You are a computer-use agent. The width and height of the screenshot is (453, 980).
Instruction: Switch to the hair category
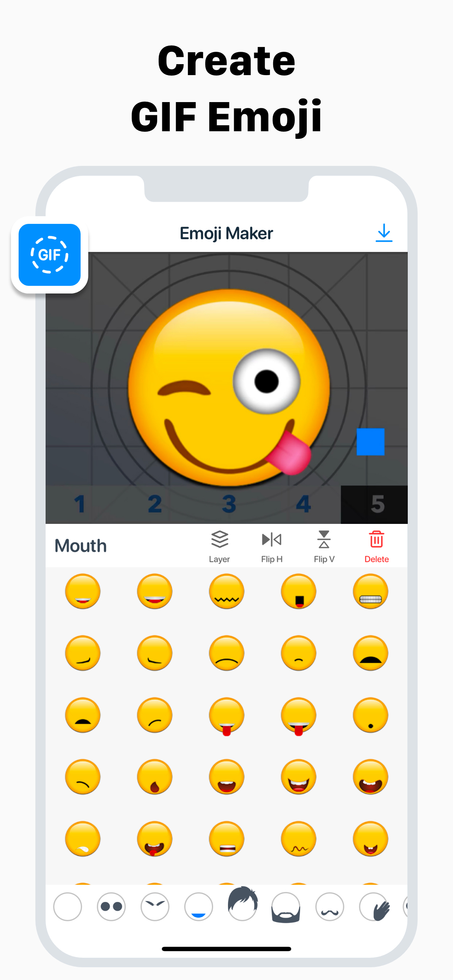(x=243, y=903)
